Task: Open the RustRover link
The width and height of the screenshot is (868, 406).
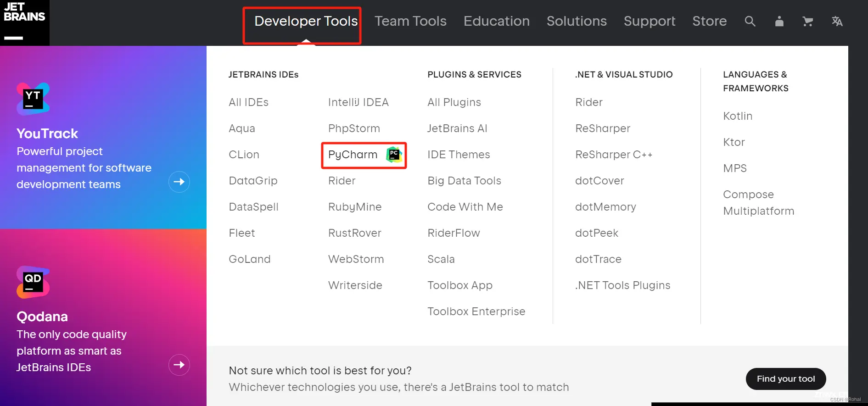Action: pyautogui.click(x=355, y=233)
